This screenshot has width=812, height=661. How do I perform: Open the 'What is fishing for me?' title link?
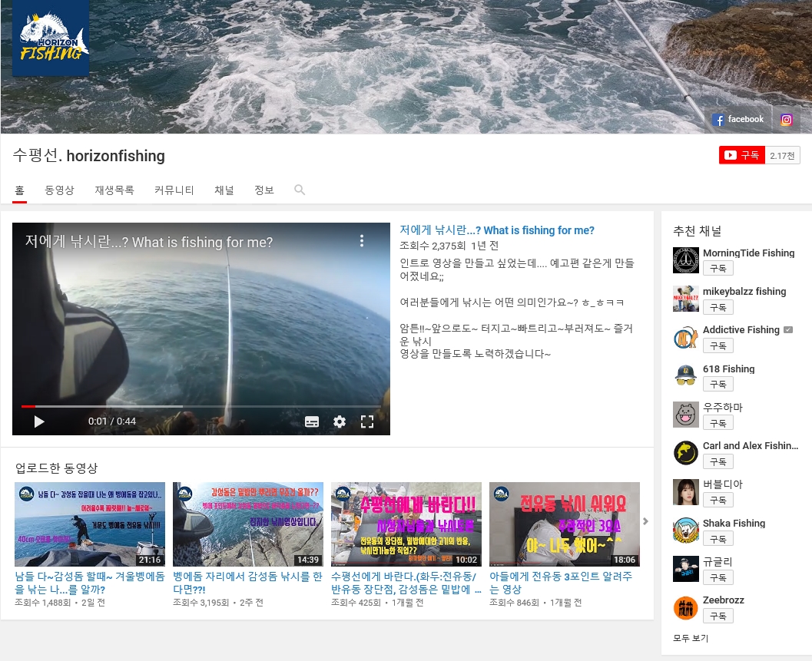point(497,230)
